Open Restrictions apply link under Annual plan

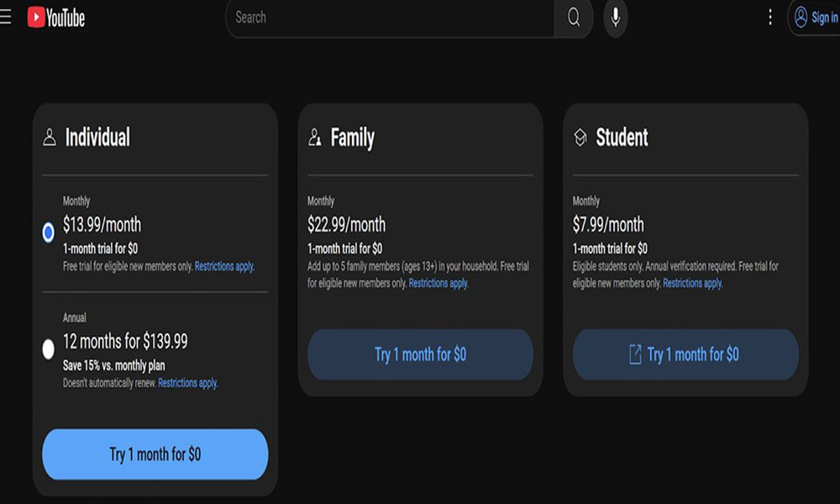point(188,383)
